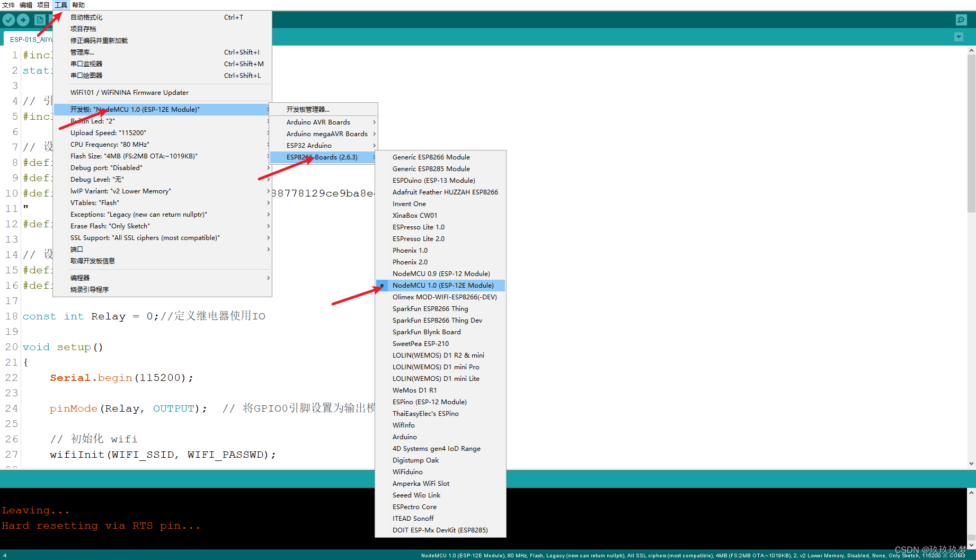Viewport: 976px width, 560px height.
Task: Select Adafruit Feather HUZZAH ESP8266 board
Action: [x=440, y=192]
